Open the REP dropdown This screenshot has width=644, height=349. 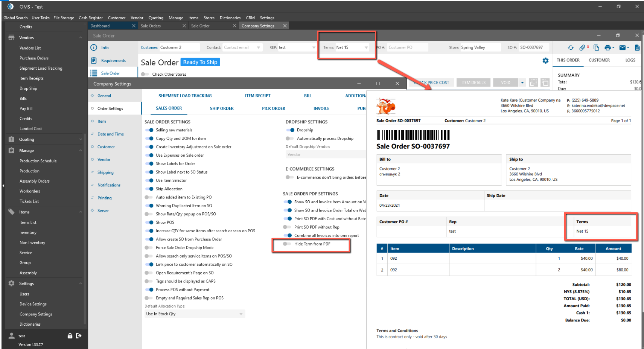(x=314, y=47)
